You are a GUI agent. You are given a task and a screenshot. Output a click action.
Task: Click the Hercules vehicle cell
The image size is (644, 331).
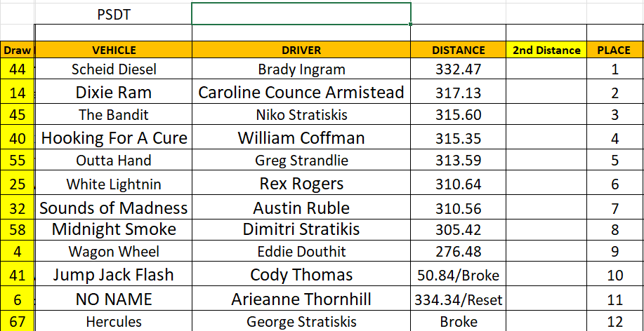[114, 322]
